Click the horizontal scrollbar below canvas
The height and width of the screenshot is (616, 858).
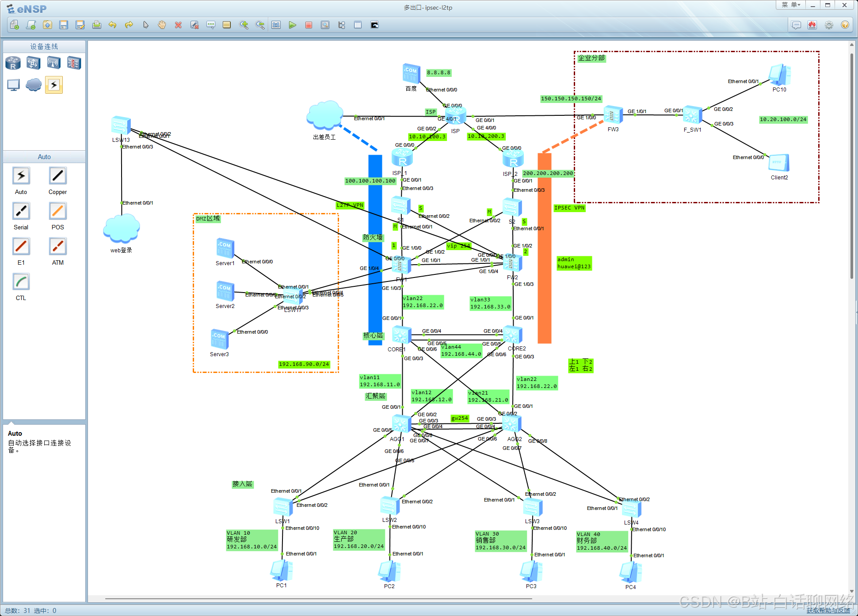318,599
